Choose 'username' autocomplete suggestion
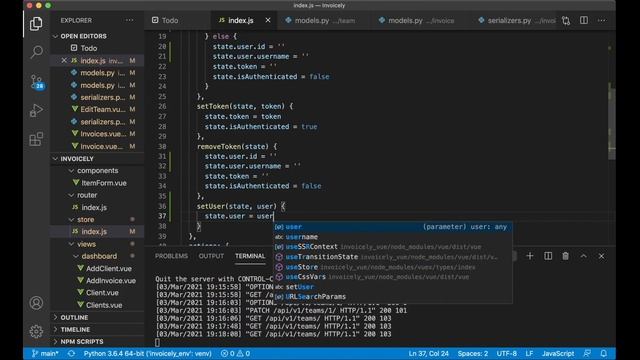640x360 pixels. (393, 237)
